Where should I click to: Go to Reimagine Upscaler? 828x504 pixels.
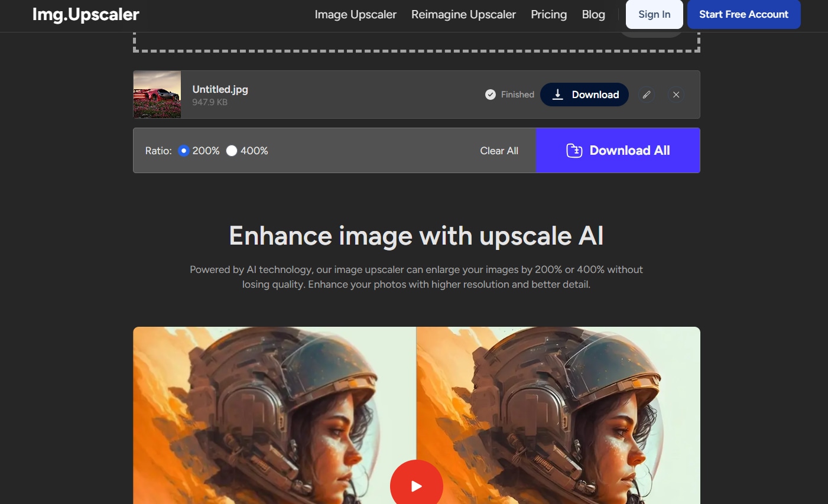[x=463, y=14]
